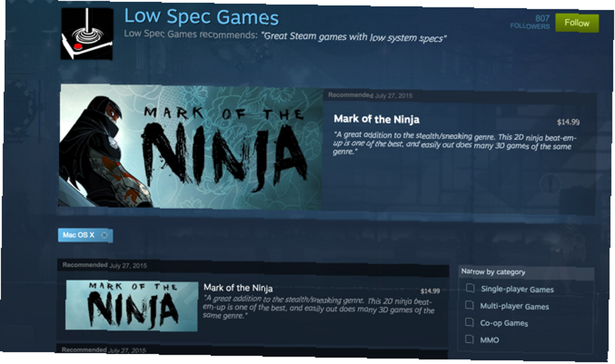Image resolution: width=615 pixels, height=364 pixels.
Task: Click the featured review quote text
Action: pyautogui.click(x=454, y=143)
